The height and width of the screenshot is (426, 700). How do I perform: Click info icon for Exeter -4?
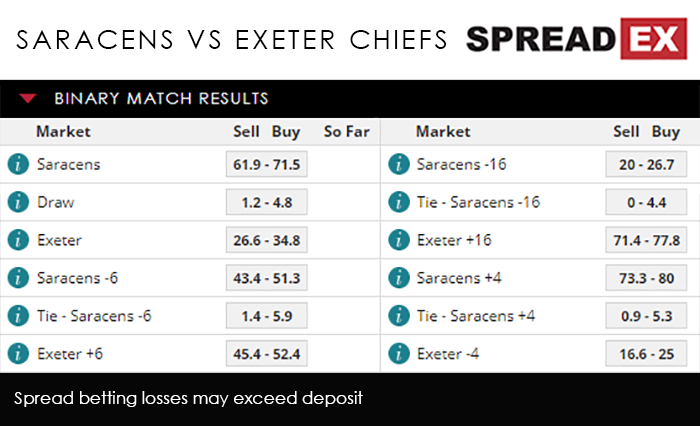click(x=400, y=354)
